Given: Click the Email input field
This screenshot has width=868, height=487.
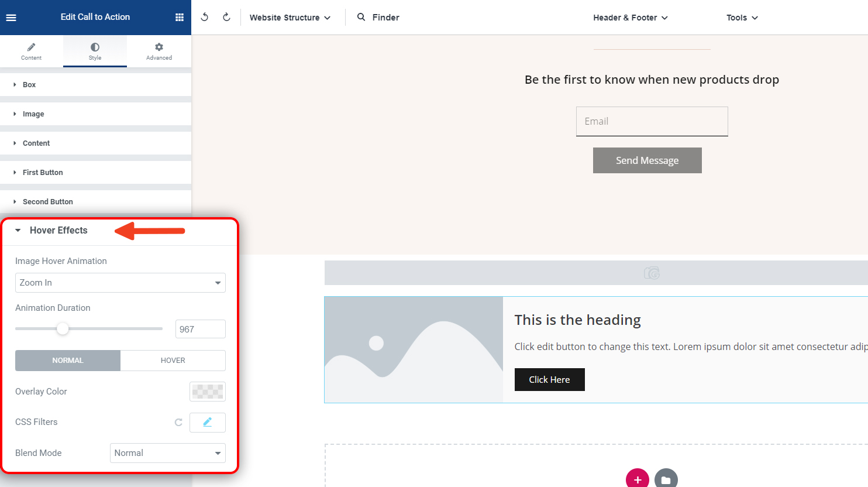Looking at the screenshot, I should [x=652, y=121].
